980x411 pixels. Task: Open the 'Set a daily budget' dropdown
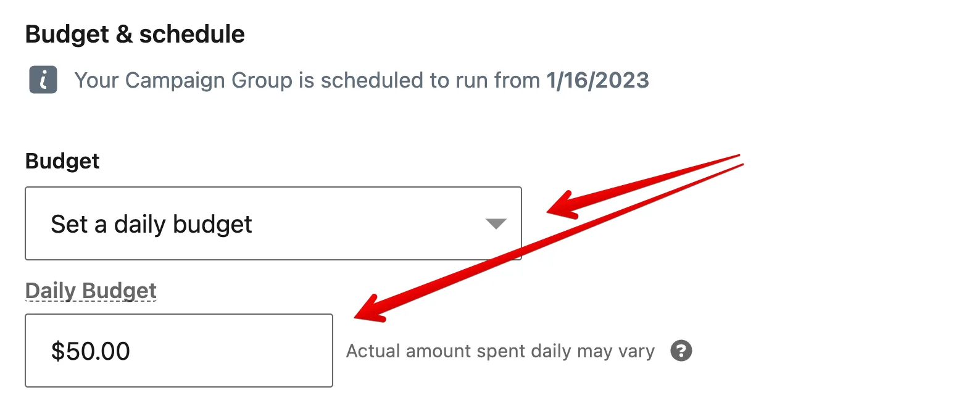point(273,223)
